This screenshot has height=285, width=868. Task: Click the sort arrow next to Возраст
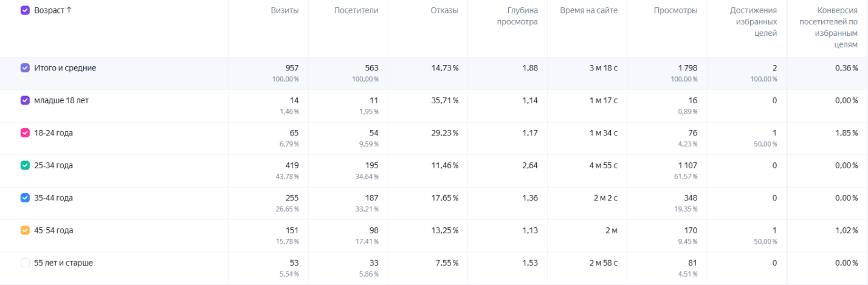(69, 10)
